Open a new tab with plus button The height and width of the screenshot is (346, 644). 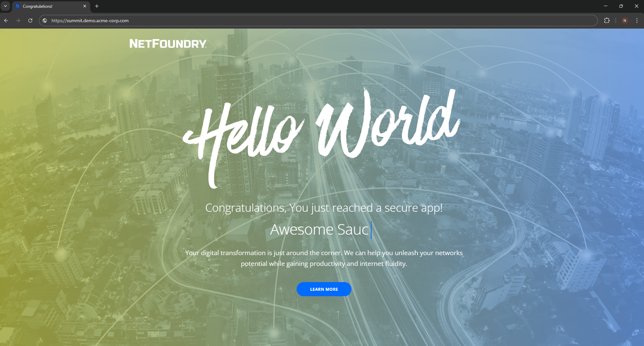(97, 6)
